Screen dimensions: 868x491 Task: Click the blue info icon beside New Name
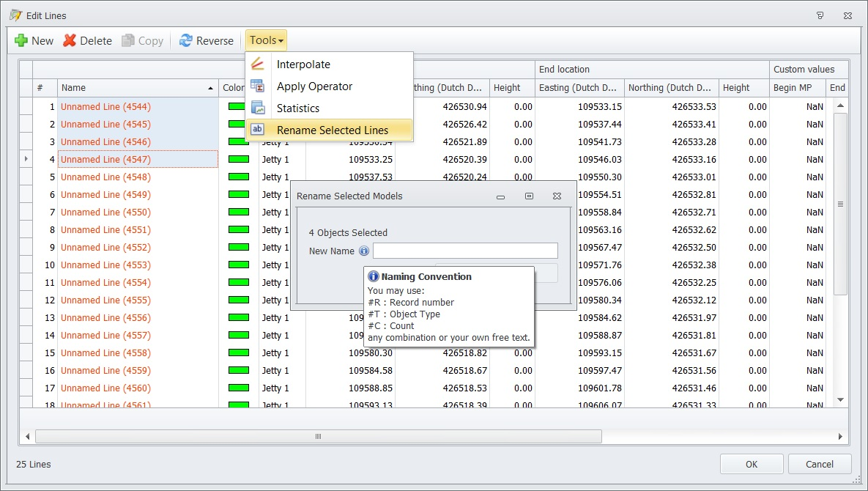pos(363,251)
